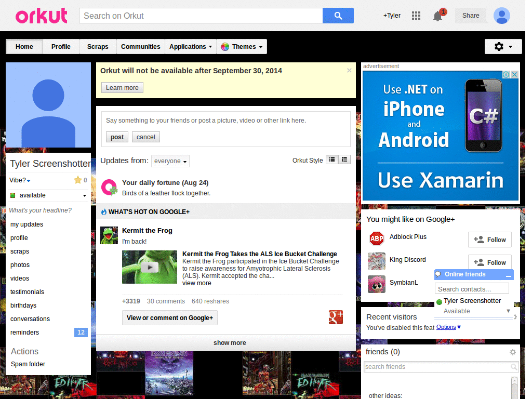Follow King Discord

[489, 262]
